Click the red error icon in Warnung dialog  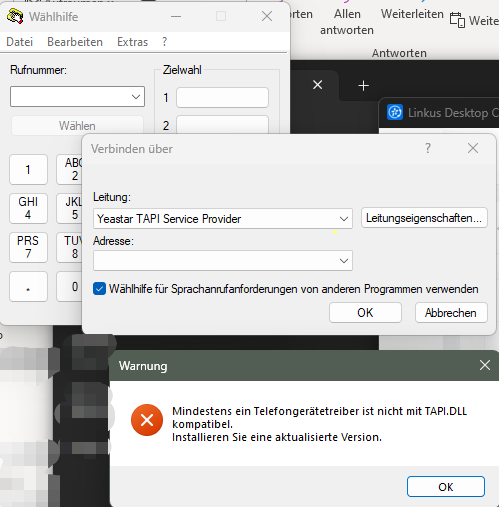pos(147,420)
